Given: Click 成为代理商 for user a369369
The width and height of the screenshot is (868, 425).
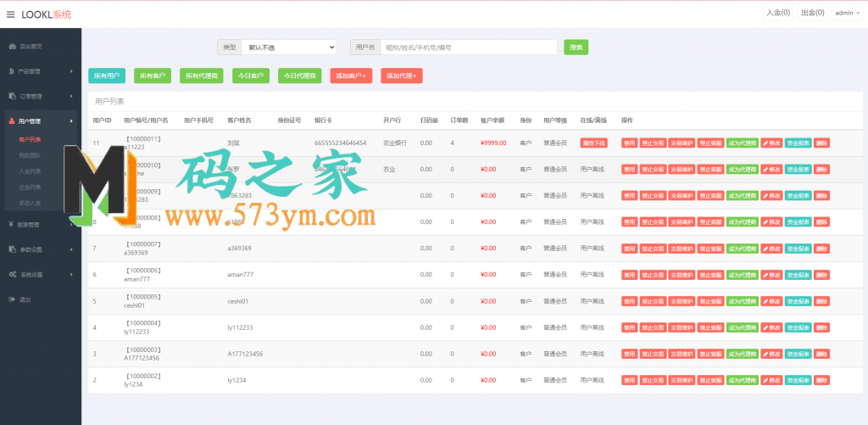Looking at the screenshot, I should [742, 249].
